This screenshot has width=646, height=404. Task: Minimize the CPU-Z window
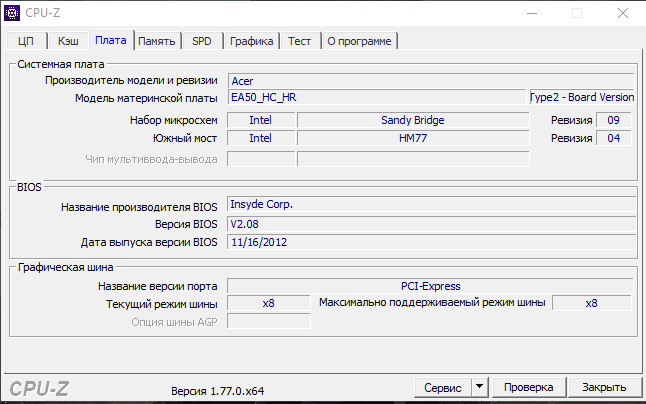[532, 13]
